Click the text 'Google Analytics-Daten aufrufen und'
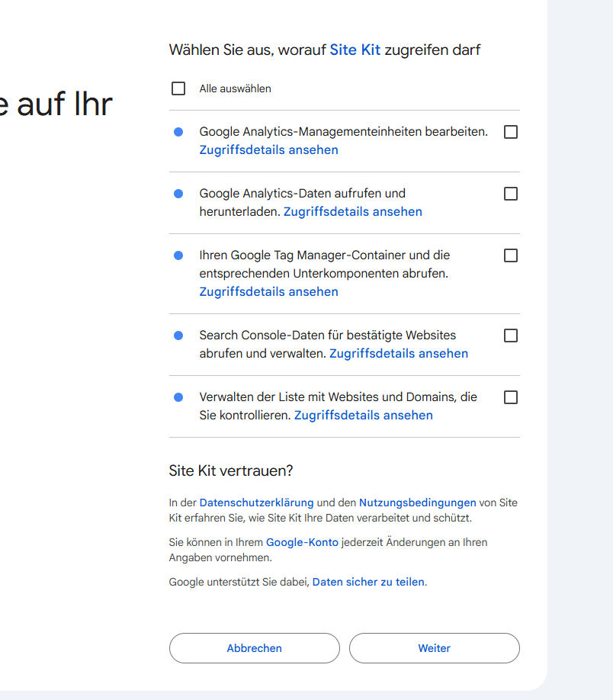Screen dimensions: 613x700 (302, 194)
